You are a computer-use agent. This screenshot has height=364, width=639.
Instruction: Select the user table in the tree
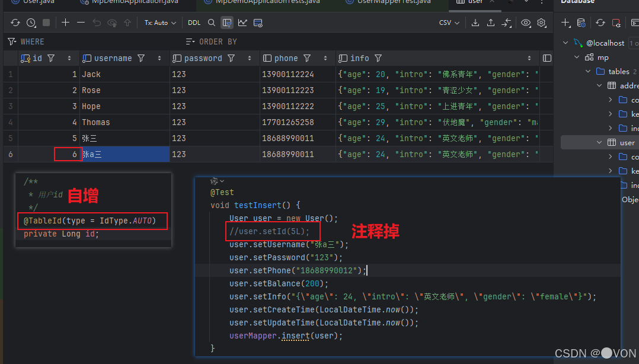point(627,143)
